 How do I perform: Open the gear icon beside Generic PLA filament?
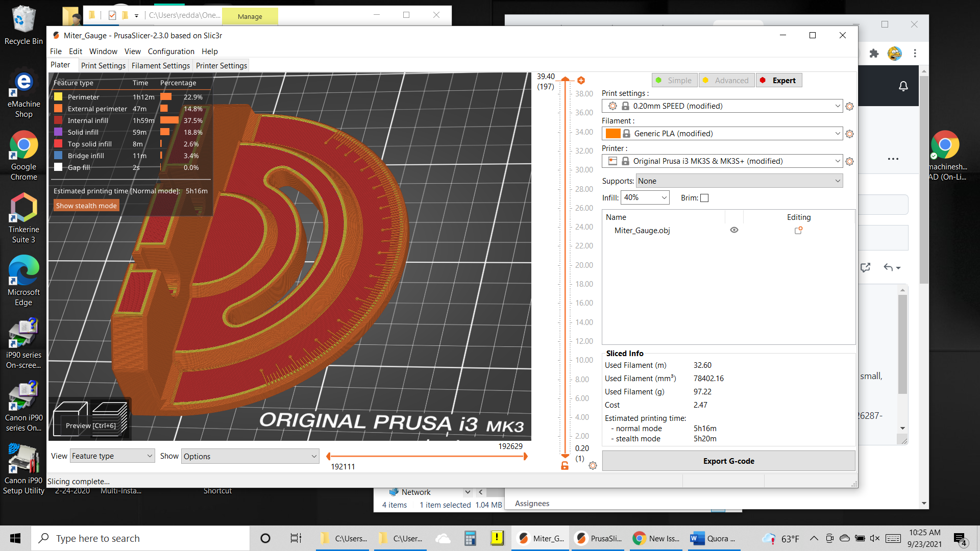coord(849,133)
